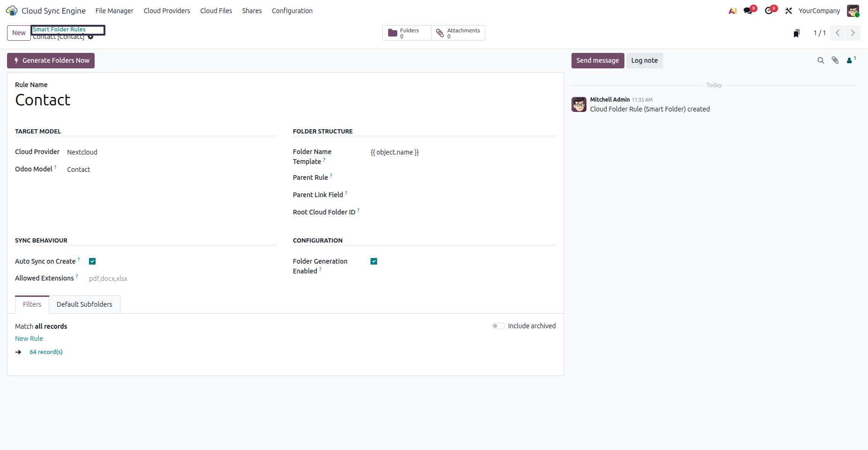Go to the next record arrow
The image size is (868, 450).
[853, 33]
